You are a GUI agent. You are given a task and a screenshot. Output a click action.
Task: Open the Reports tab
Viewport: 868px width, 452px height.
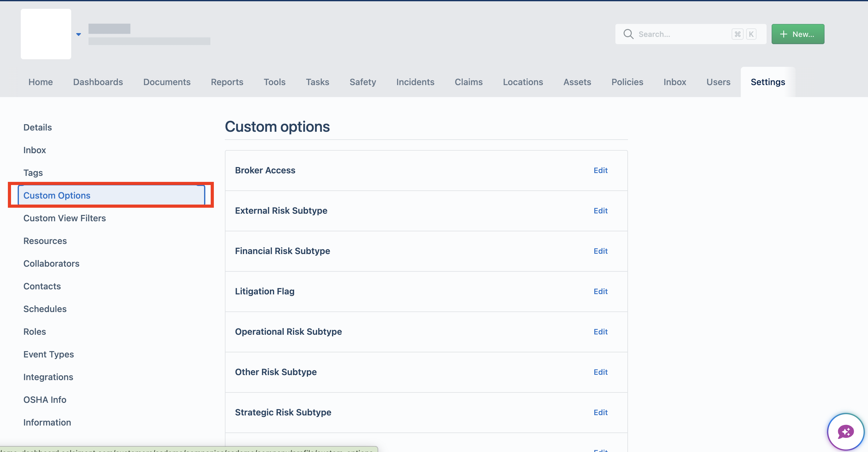pos(227,82)
